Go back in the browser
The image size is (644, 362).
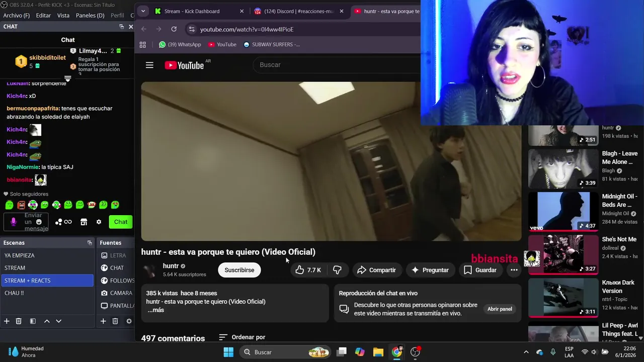(x=144, y=29)
